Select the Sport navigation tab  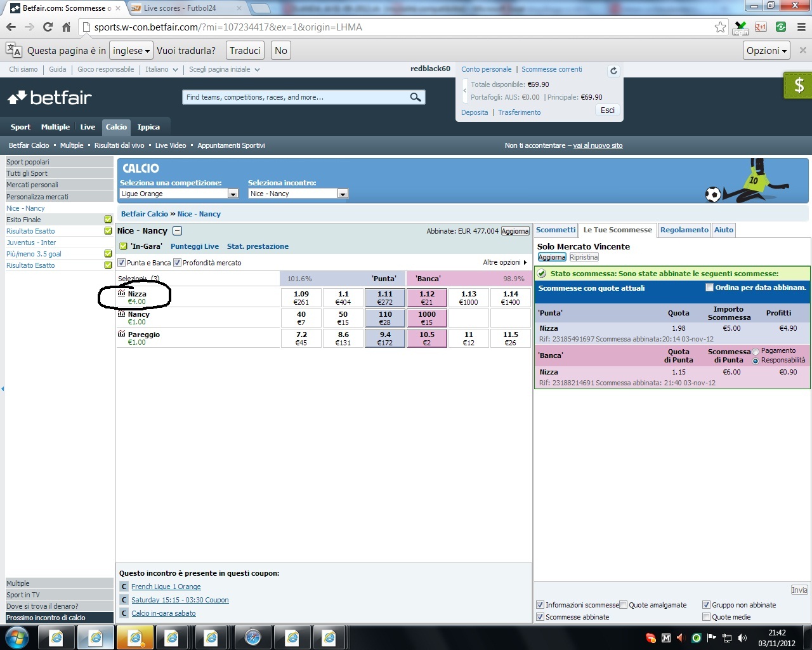(20, 127)
